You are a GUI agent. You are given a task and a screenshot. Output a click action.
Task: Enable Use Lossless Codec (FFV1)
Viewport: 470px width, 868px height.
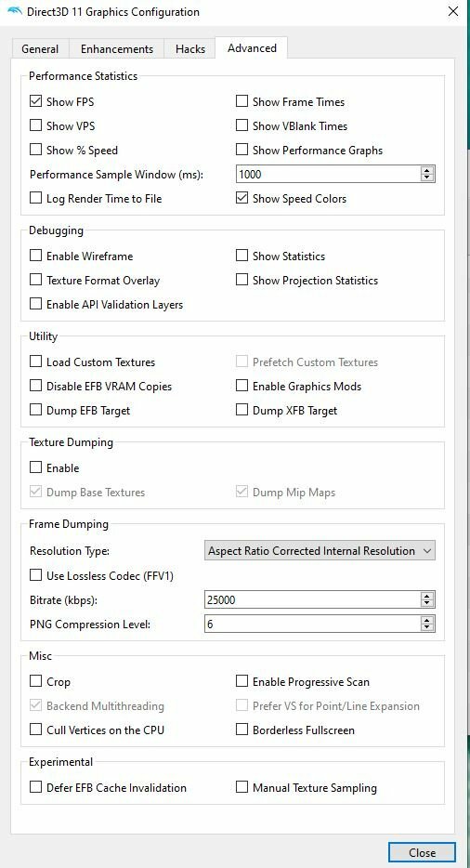pyautogui.click(x=36, y=575)
